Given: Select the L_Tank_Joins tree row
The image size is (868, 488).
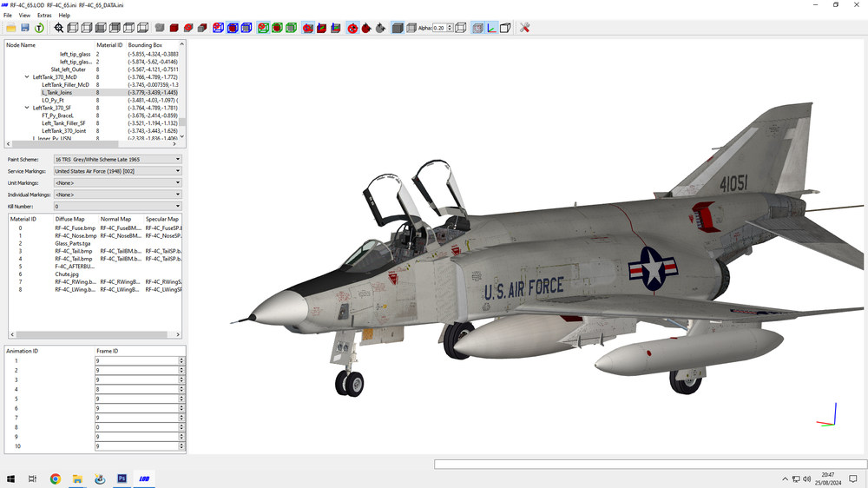Looking at the screenshot, I should [91, 93].
